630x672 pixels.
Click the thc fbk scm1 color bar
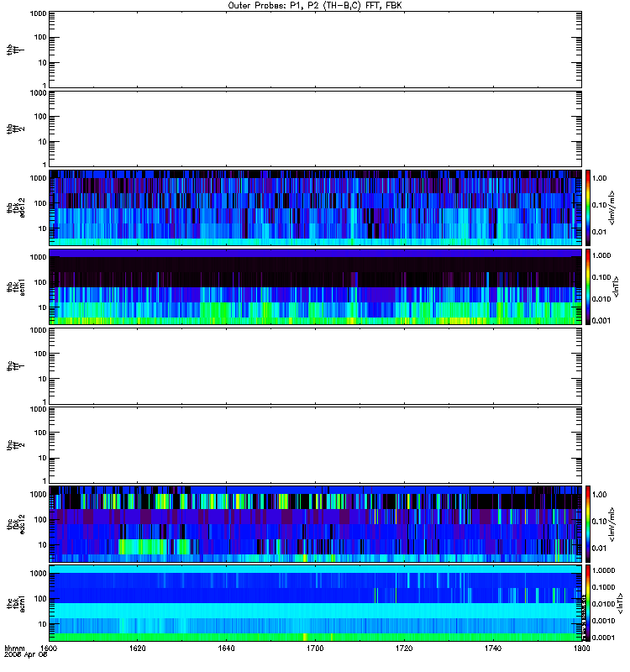[588, 603]
